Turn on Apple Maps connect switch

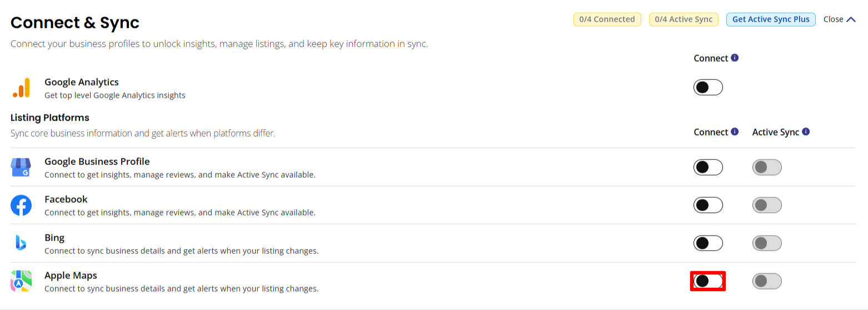pos(708,281)
